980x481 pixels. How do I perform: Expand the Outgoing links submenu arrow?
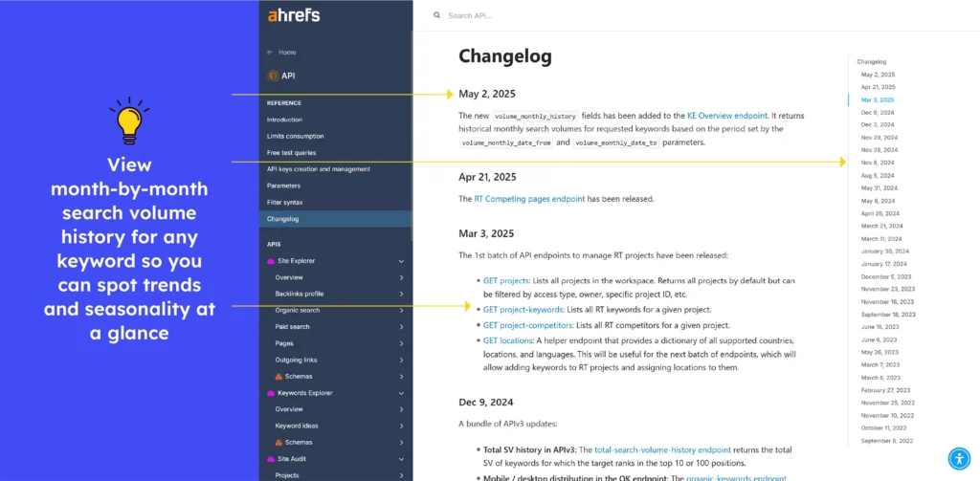click(401, 360)
